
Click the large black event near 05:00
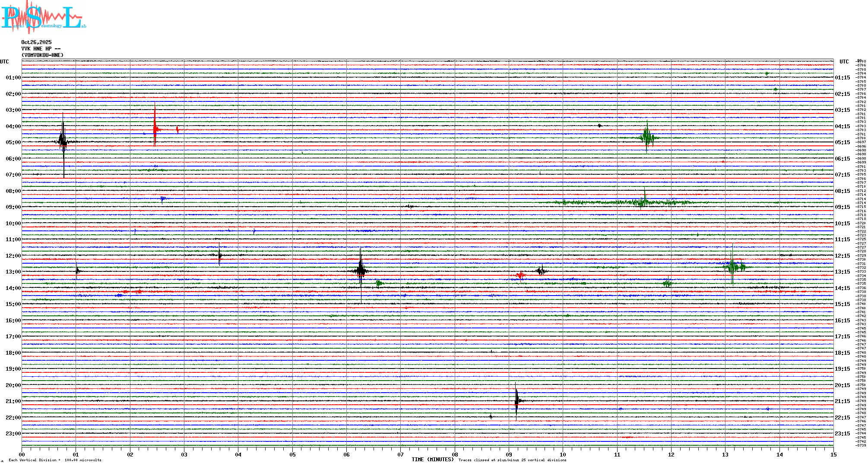pyautogui.click(x=63, y=141)
